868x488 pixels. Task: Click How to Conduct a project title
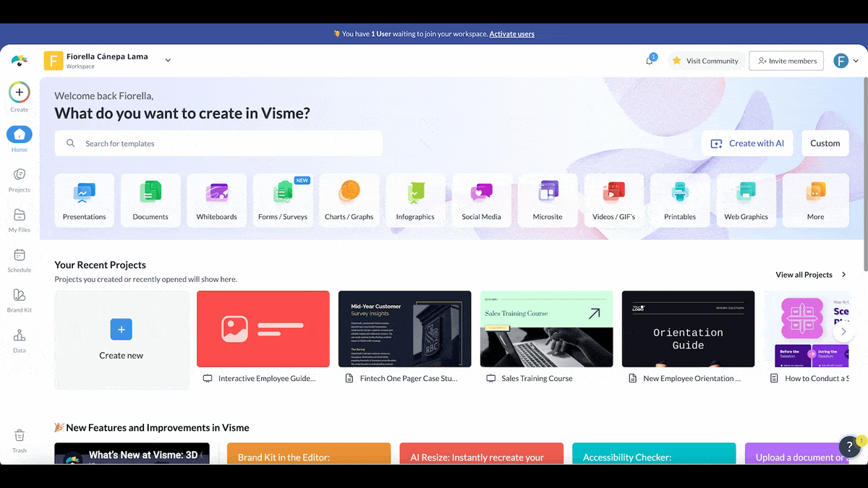[x=817, y=378]
